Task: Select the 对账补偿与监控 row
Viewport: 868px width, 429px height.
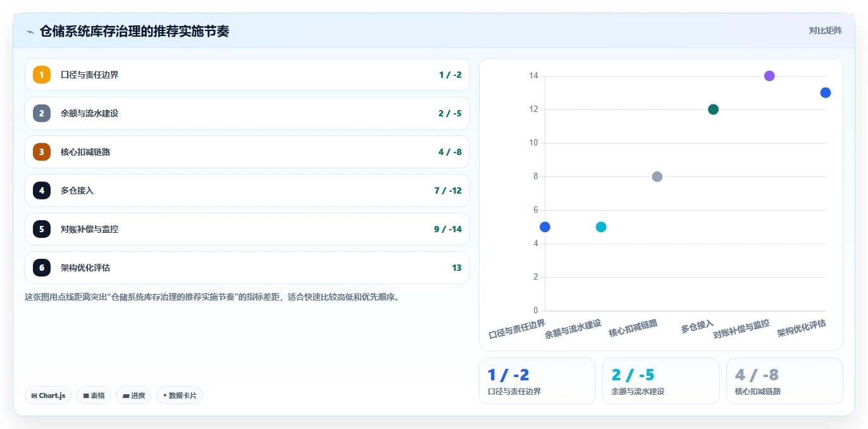Action: click(247, 229)
